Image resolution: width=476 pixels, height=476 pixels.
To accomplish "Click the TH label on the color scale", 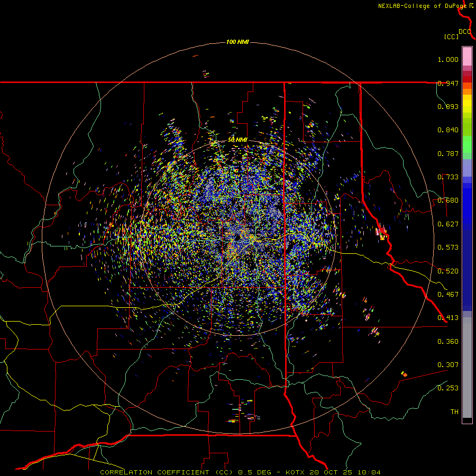I will [454, 412].
